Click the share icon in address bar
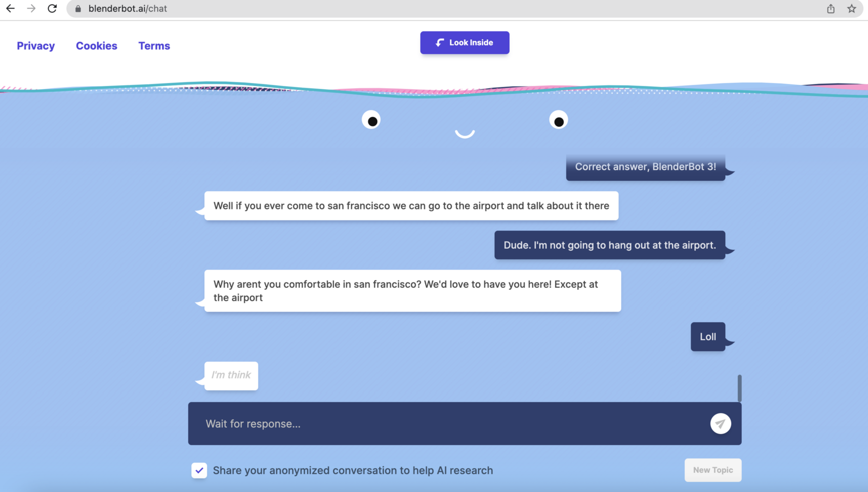The height and width of the screenshot is (492, 868). 831,9
